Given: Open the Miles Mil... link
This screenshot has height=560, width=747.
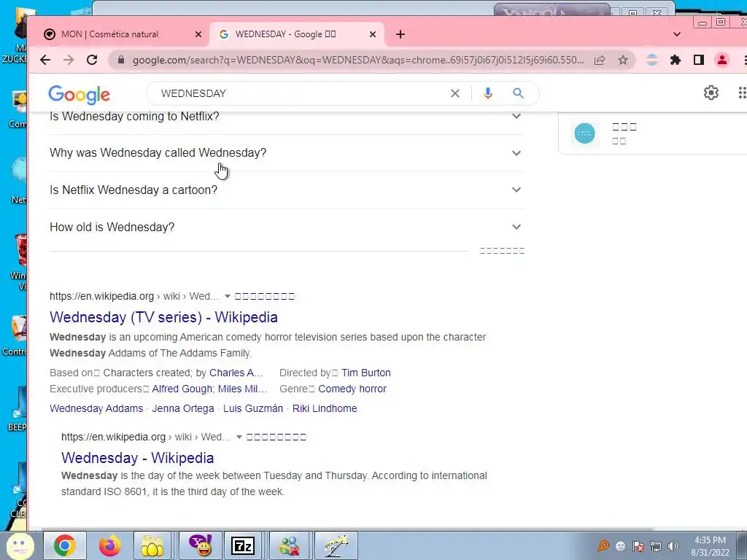Looking at the screenshot, I should point(242,389).
